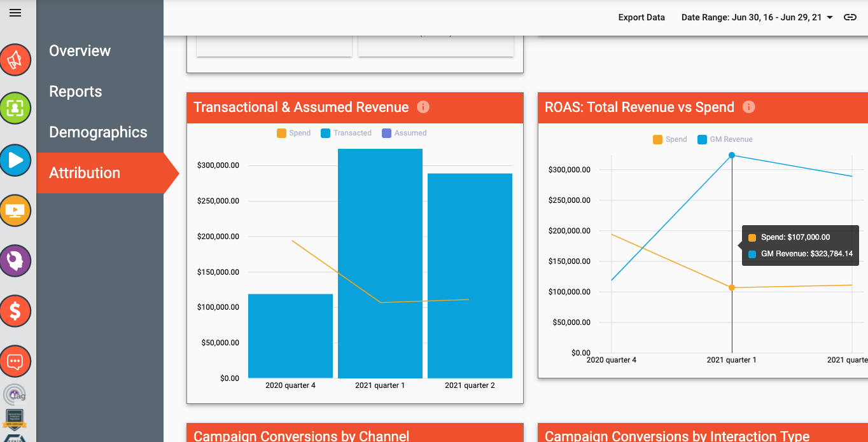Open the info tooltip on Transactional & Assumed Revenue
Viewport: 868px width, 442px height.
[x=423, y=107]
